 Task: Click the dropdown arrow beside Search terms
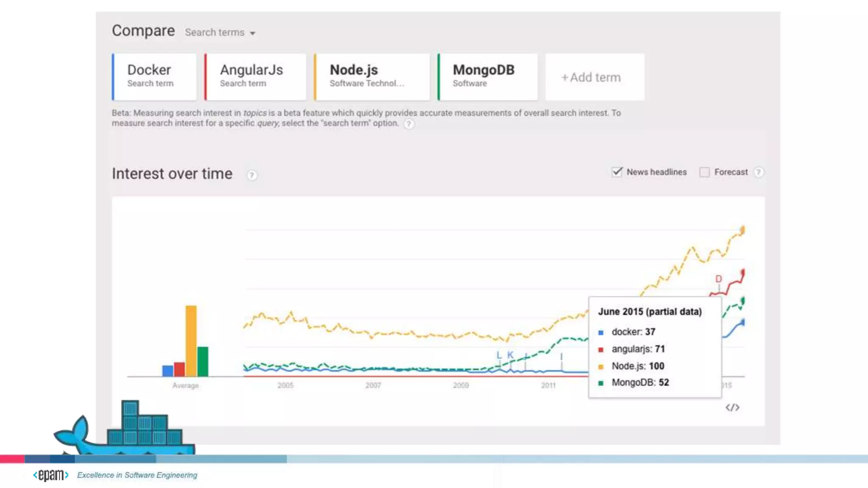pos(253,33)
